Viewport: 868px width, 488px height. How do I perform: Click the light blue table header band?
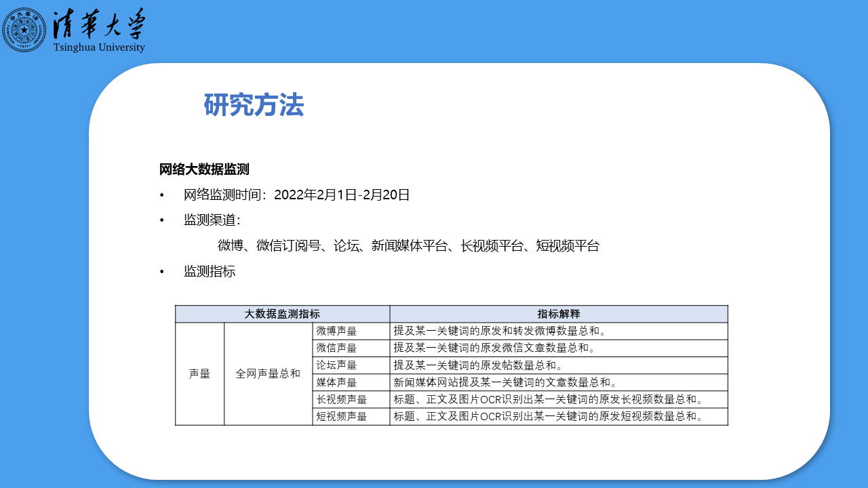click(x=451, y=314)
